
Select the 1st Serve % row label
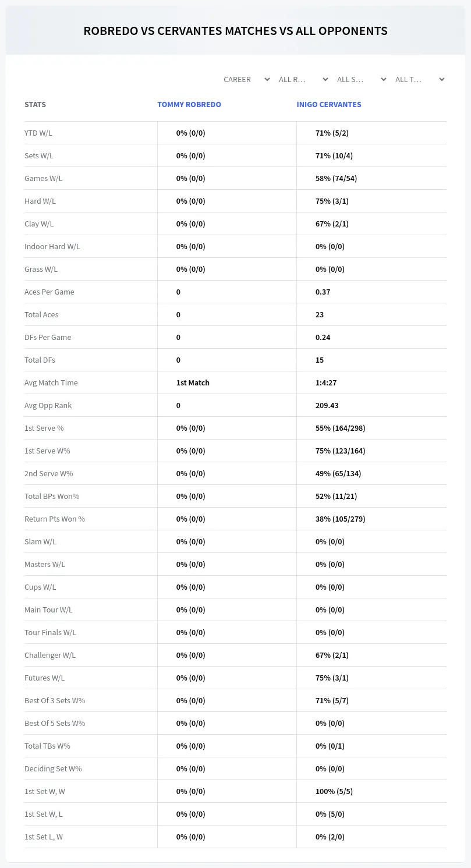click(44, 428)
